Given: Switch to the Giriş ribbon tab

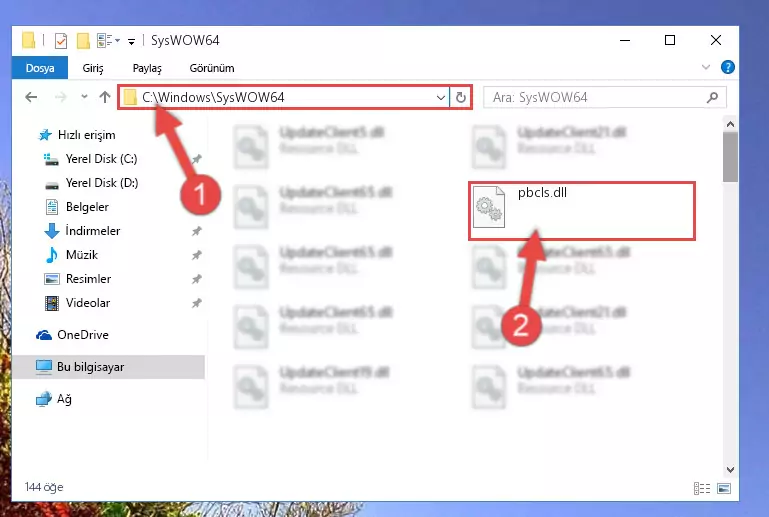Looking at the screenshot, I should point(93,68).
